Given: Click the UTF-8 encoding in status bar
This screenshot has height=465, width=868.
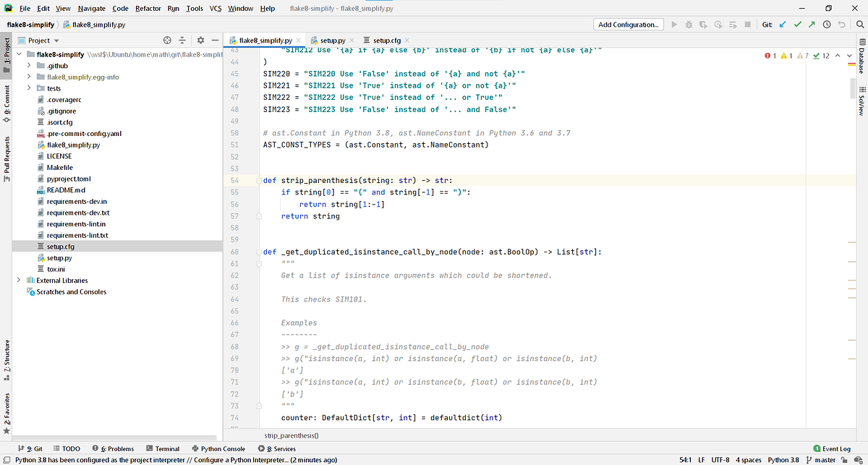Looking at the screenshot, I should coord(720,460).
